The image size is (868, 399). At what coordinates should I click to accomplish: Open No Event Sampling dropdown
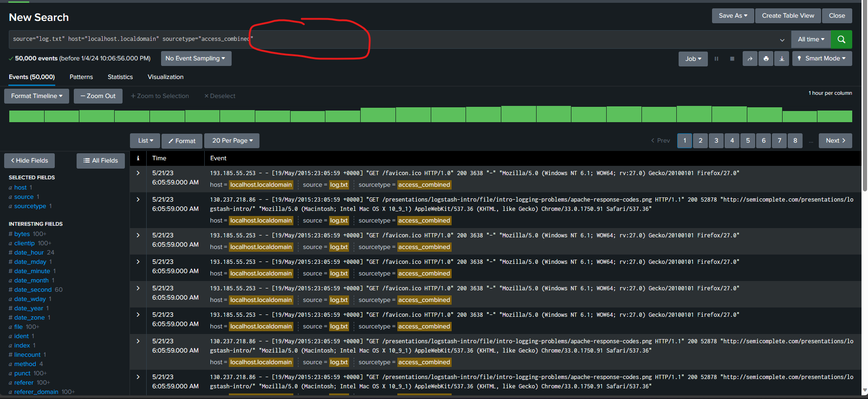(195, 59)
